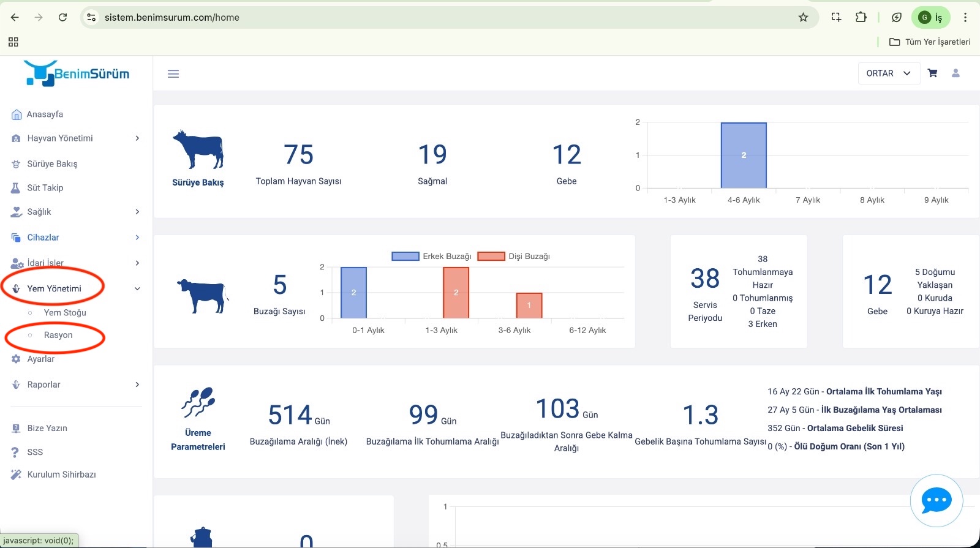Viewport: 980px width, 548px height.
Task: Launch the Kurulum Sihirbazı link
Action: (x=61, y=475)
